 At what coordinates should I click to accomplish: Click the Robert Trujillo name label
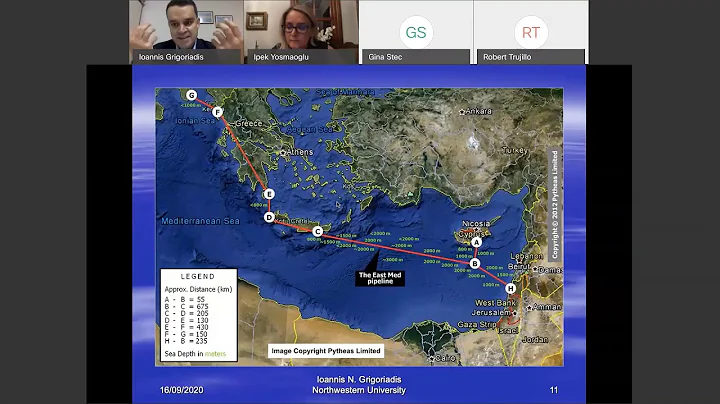(x=507, y=57)
